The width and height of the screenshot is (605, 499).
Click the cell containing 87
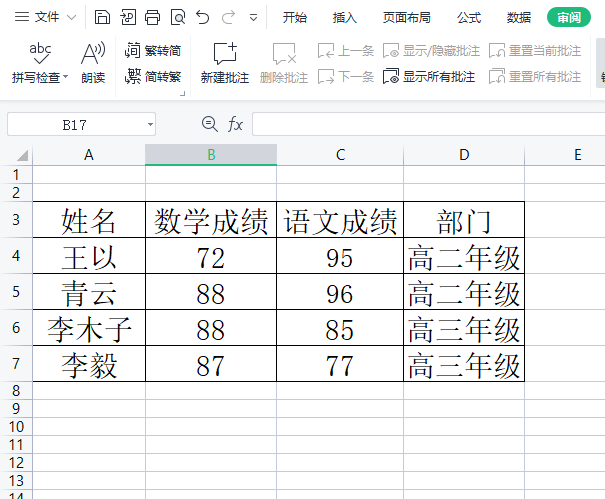[x=211, y=364]
